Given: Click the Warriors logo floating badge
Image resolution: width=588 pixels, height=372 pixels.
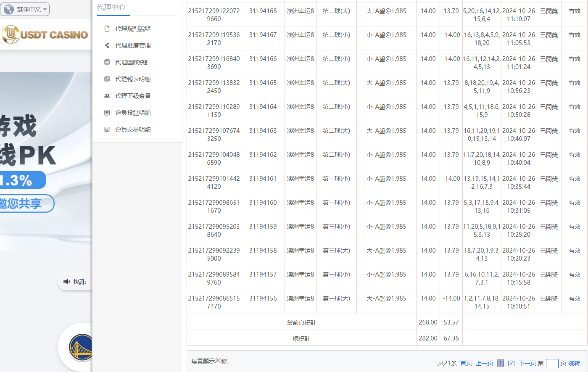Looking at the screenshot, I should click(81, 348).
